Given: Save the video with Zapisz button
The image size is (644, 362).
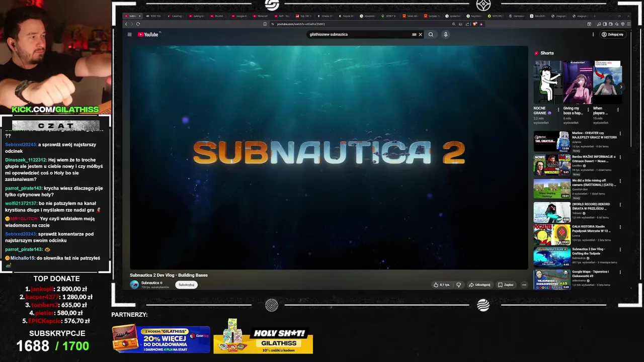Looking at the screenshot, I should [x=506, y=285].
